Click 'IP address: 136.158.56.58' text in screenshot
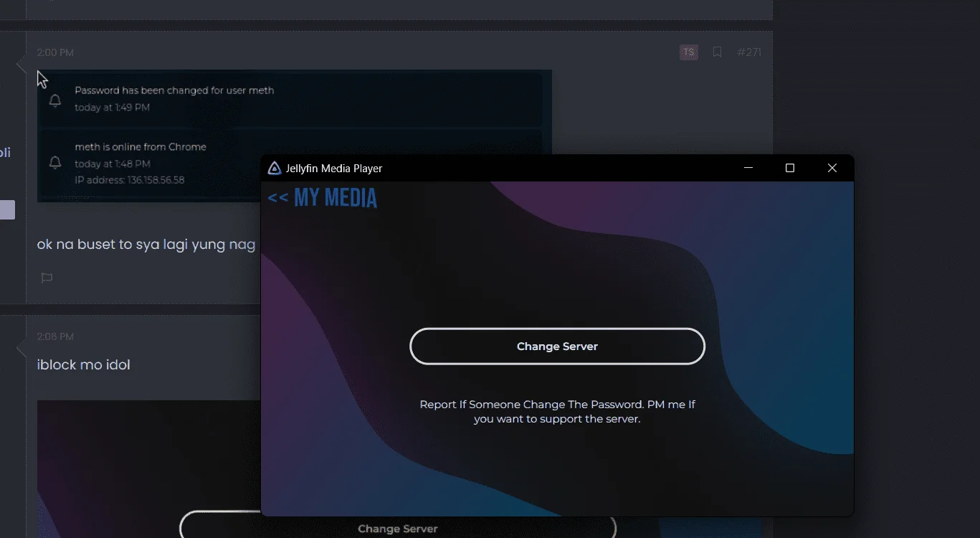 pyautogui.click(x=130, y=180)
